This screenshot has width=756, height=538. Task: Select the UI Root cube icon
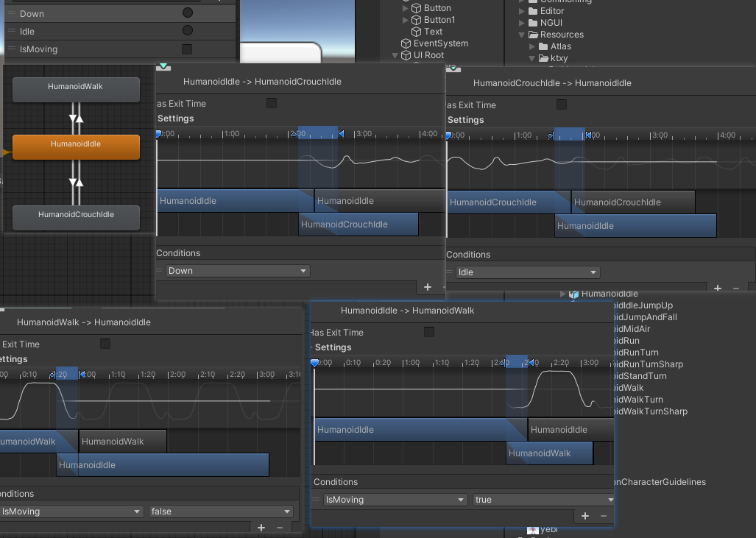pyautogui.click(x=406, y=55)
